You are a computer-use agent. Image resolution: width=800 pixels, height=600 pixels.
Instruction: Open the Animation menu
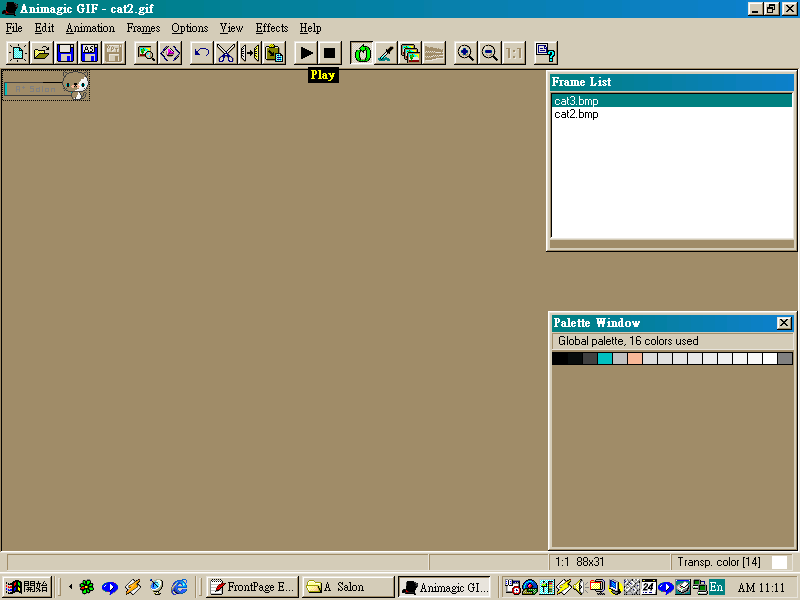tap(90, 28)
